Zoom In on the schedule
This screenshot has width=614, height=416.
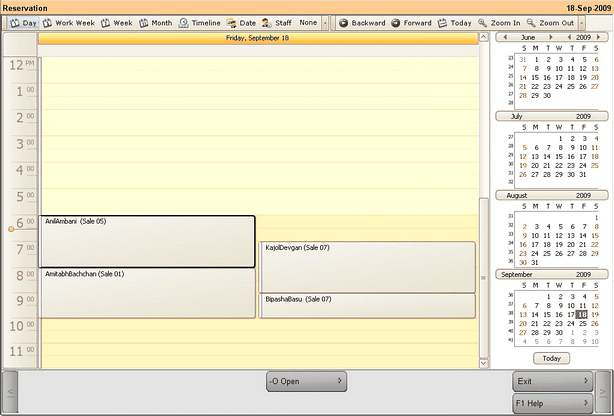[x=505, y=22]
